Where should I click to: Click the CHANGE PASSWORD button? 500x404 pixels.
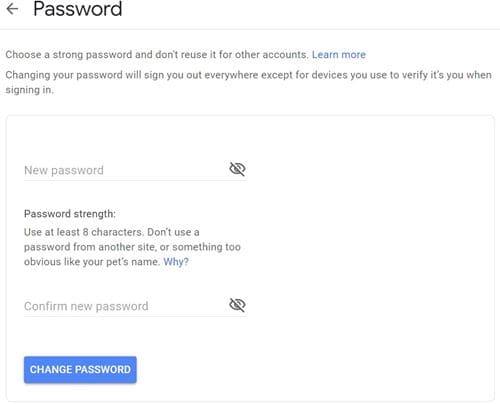pos(80,370)
